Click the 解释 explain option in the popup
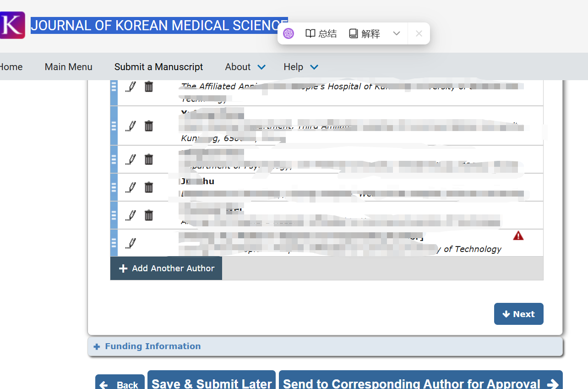The height and width of the screenshot is (389, 588). click(x=365, y=33)
